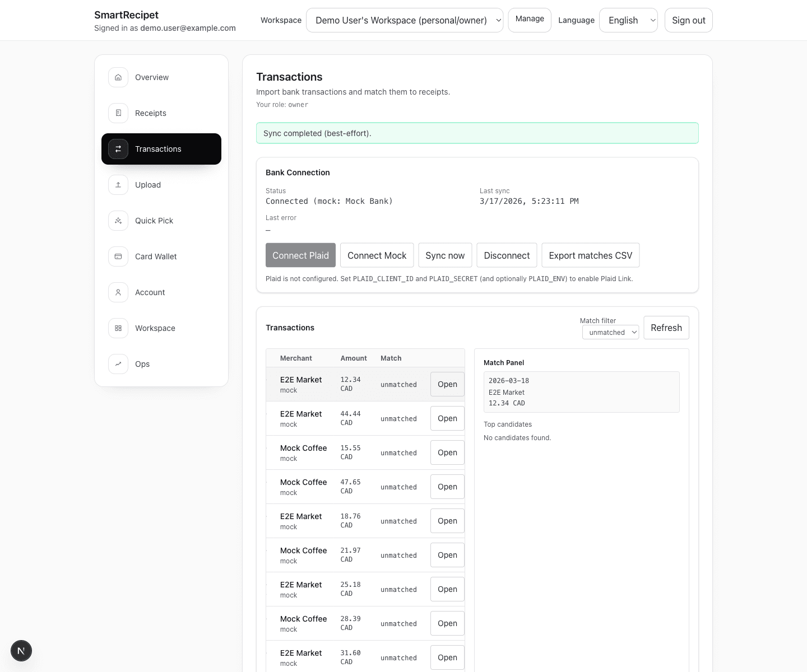
Task: Click the Upload arrow icon
Action: [x=118, y=185]
